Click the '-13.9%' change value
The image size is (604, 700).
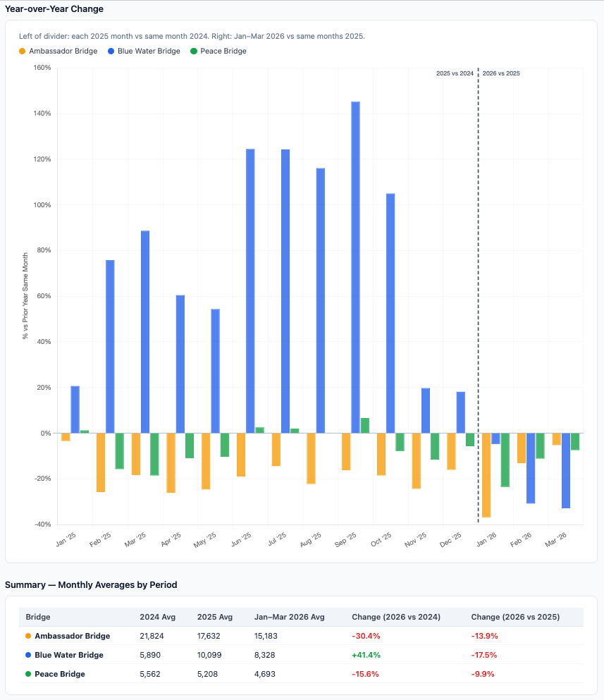tap(484, 636)
